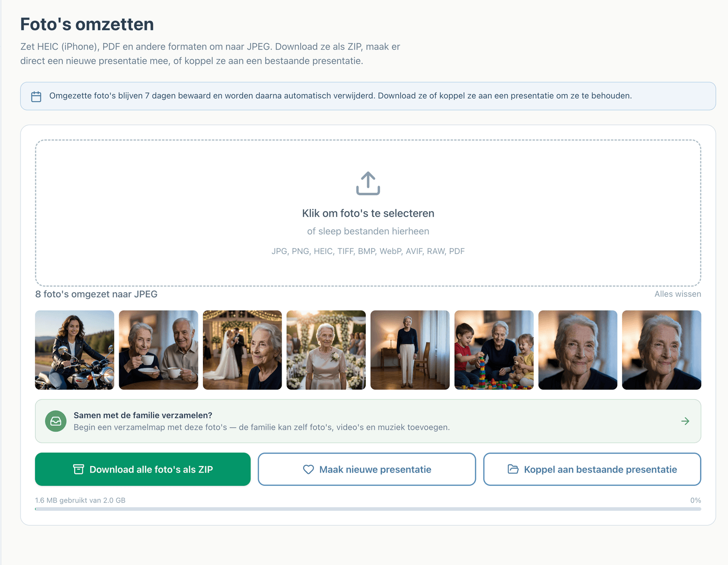
Task: Click 'Klik om foto's te selecteren' text
Action: (368, 213)
